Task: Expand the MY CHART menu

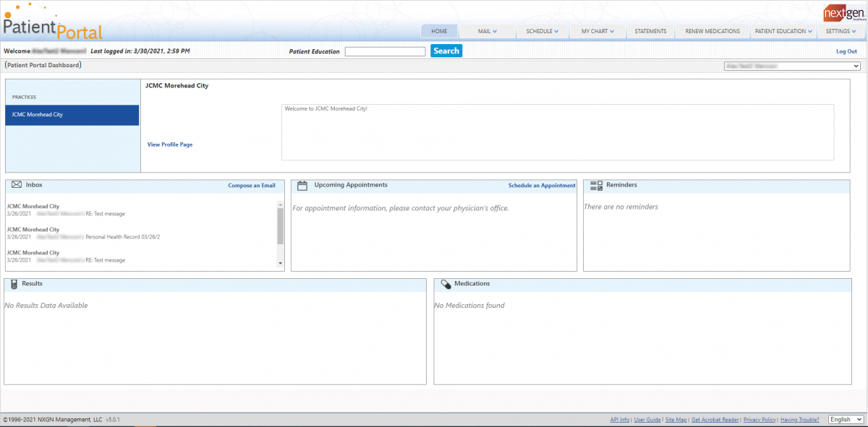Action: point(597,31)
